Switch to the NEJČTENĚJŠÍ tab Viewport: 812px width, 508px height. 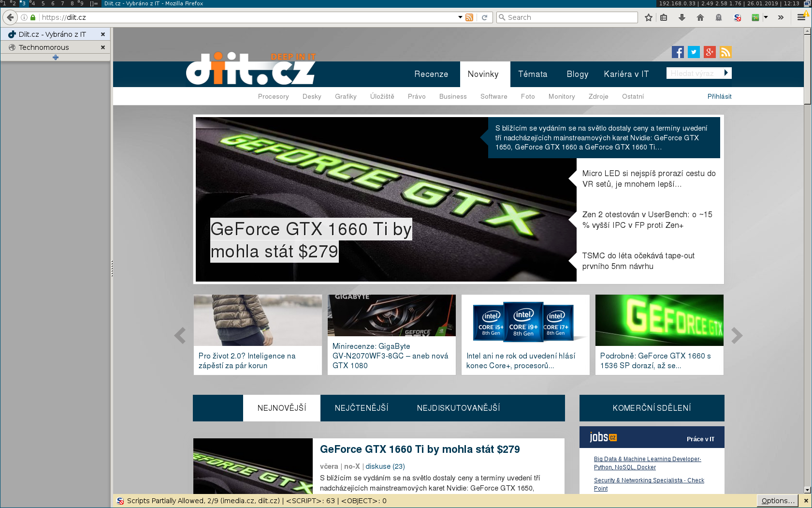[361, 408]
